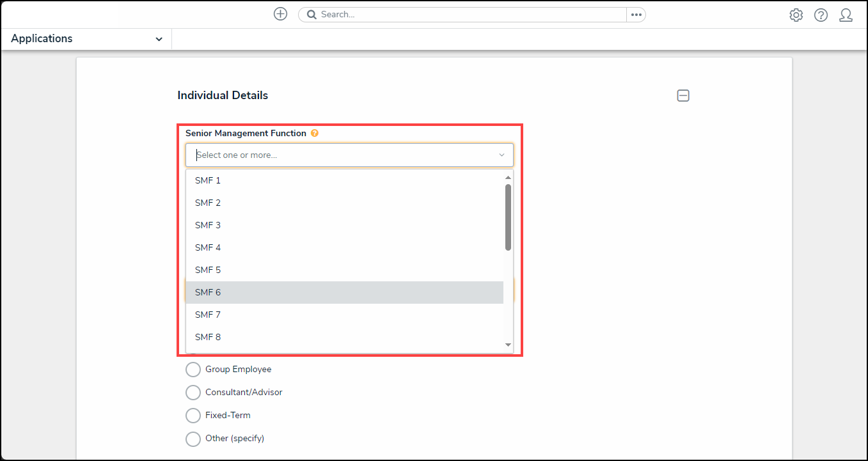
Task: Open the quick create plus icon
Action: pyautogui.click(x=280, y=13)
